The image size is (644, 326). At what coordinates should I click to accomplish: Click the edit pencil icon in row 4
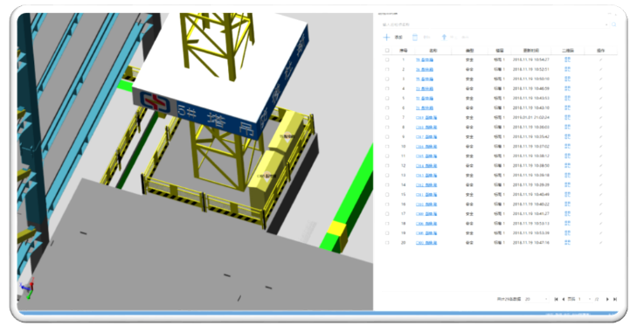tap(601, 88)
